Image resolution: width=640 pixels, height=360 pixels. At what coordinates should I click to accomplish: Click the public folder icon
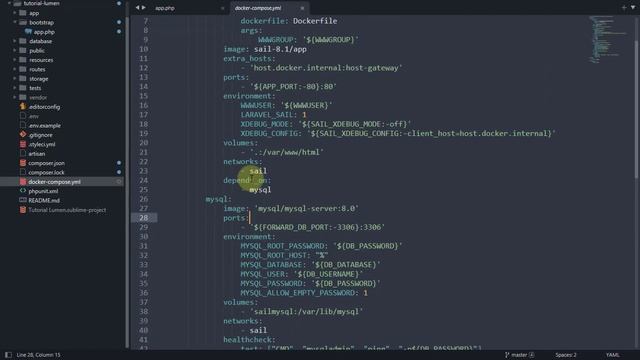pyautogui.click(x=23, y=51)
